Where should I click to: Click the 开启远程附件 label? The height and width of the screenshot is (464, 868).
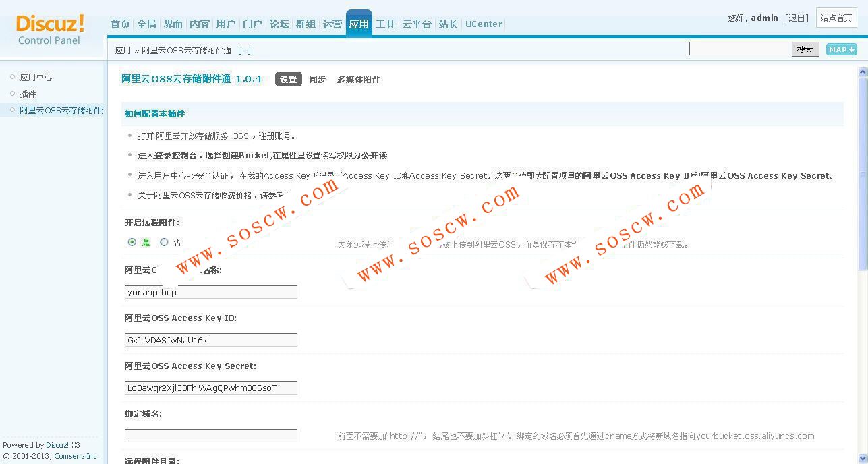(152, 223)
